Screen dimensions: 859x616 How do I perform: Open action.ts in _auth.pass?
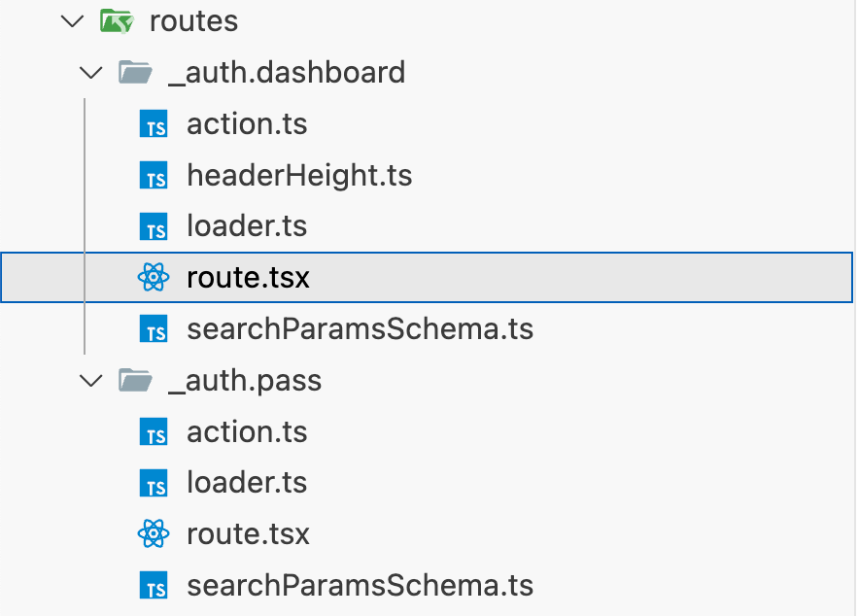point(247,432)
